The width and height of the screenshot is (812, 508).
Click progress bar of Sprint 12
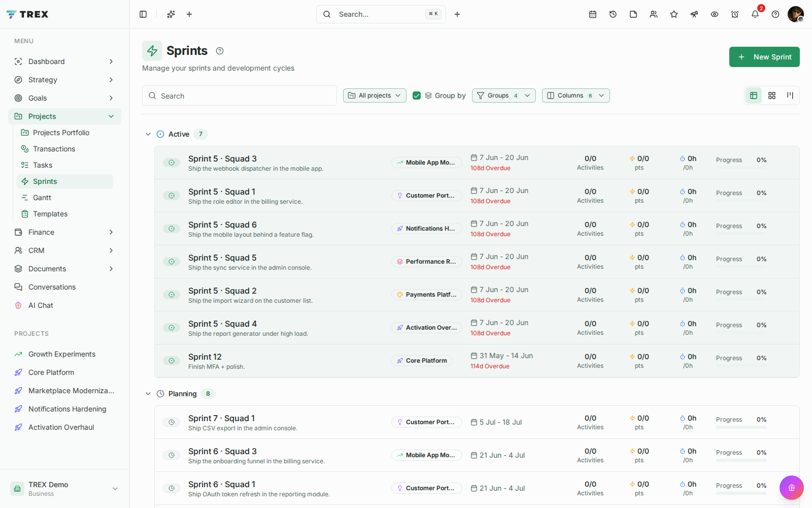(741, 366)
